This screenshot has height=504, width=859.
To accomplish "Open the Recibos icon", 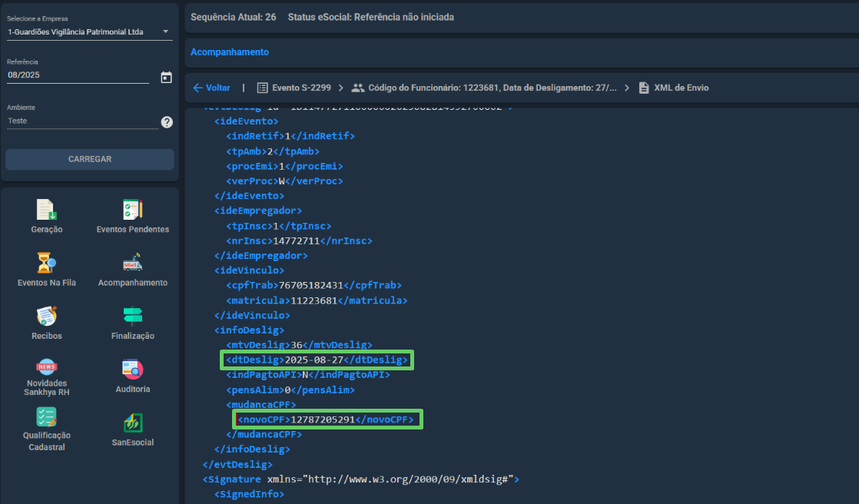I will click(x=47, y=316).
